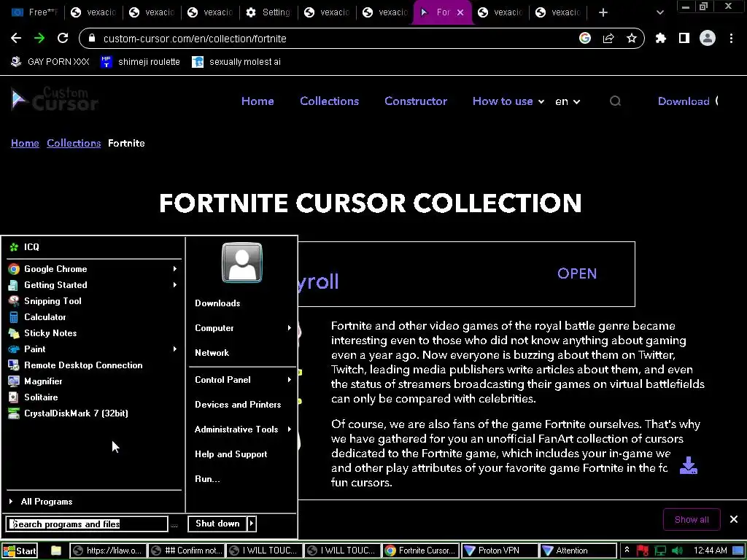Open the tab search chevron in Chrome
747x560 pixels.
point(659,13)
